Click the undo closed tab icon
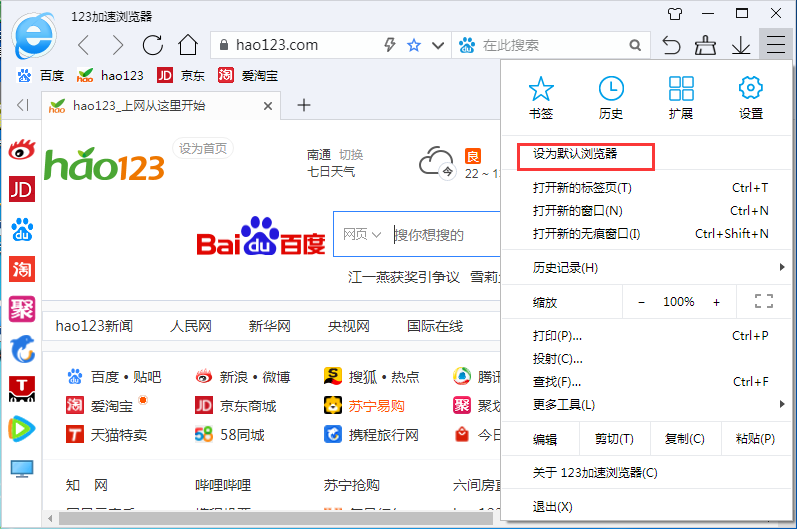Image resolution: width=797 pixels, height=529 pixels. [671, 45]
